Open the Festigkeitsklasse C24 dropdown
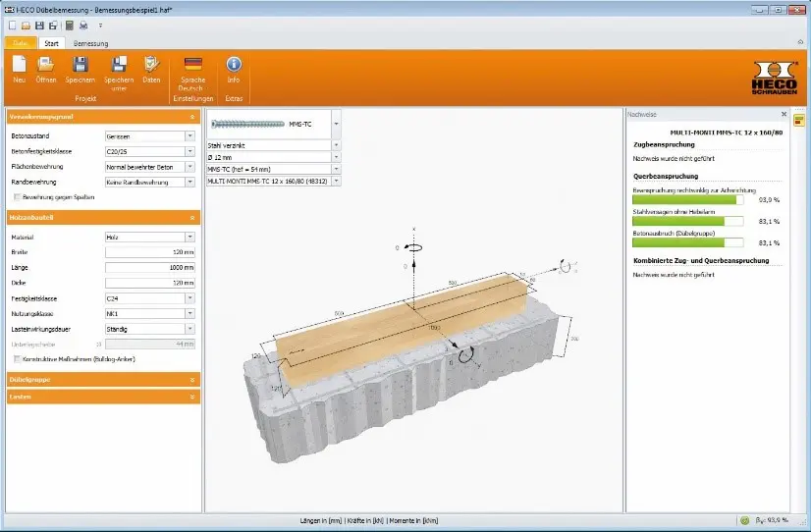Screen dimensions: 811x532 (x=190, y=298)
